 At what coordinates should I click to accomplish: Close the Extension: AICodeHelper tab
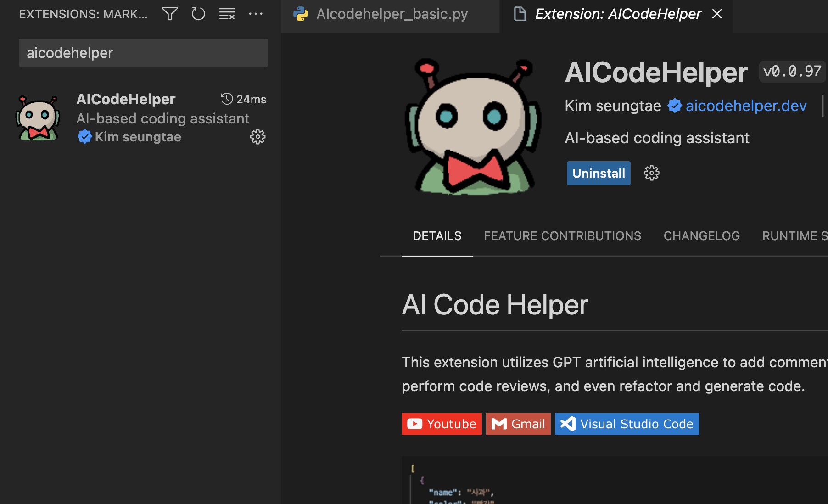click(717, 14)
